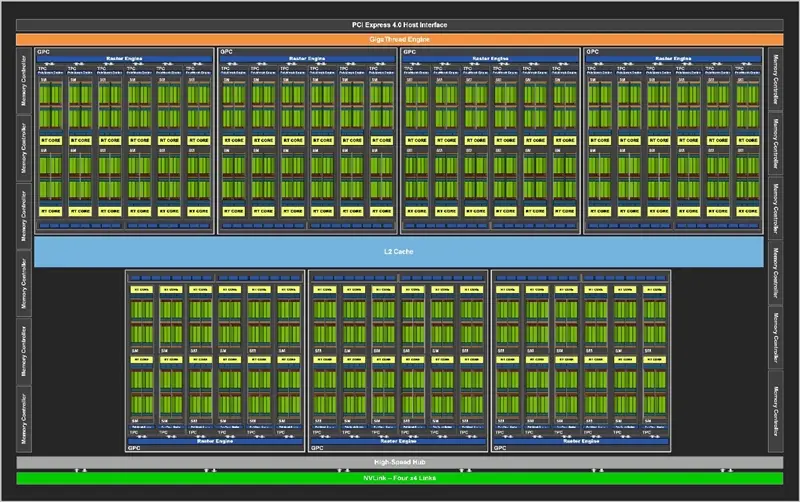Select Raster Engine bar in second top GPC
The height and width of the screenshot is (502, 800).
(307, 59)
